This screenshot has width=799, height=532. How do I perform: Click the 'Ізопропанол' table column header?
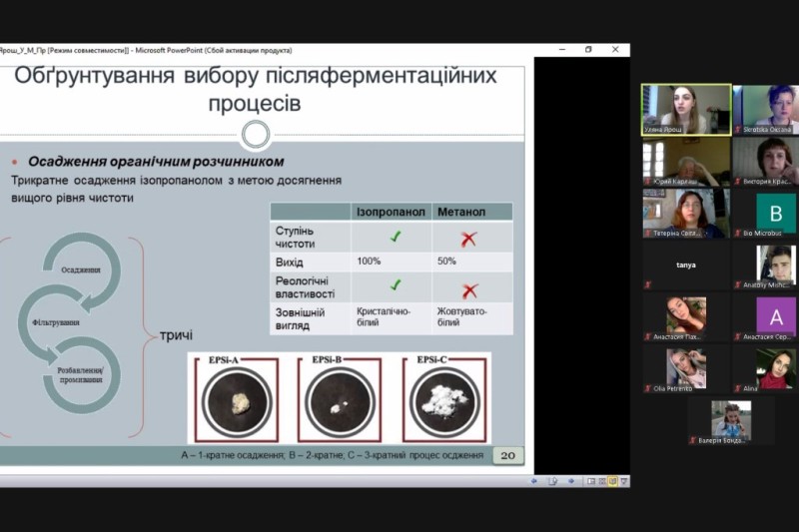tap(391, 212)
